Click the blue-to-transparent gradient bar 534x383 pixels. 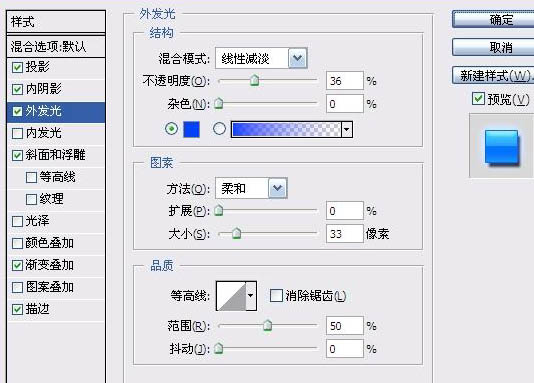pos(286,129)
